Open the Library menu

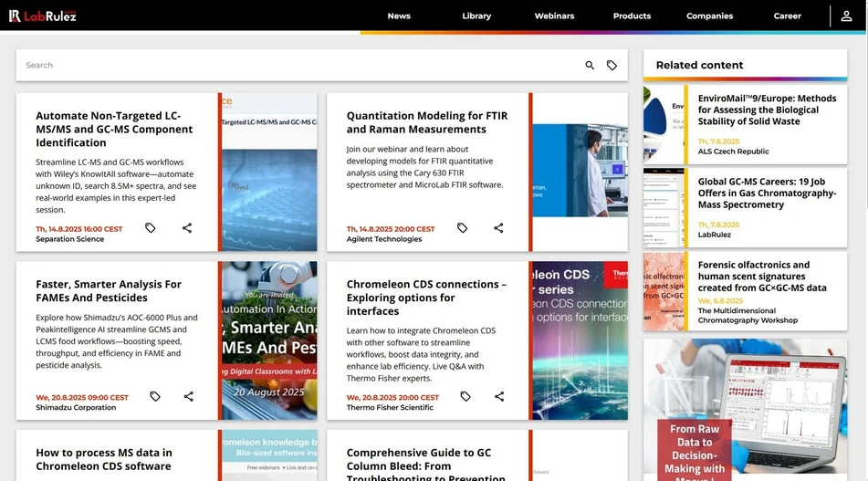476,16
